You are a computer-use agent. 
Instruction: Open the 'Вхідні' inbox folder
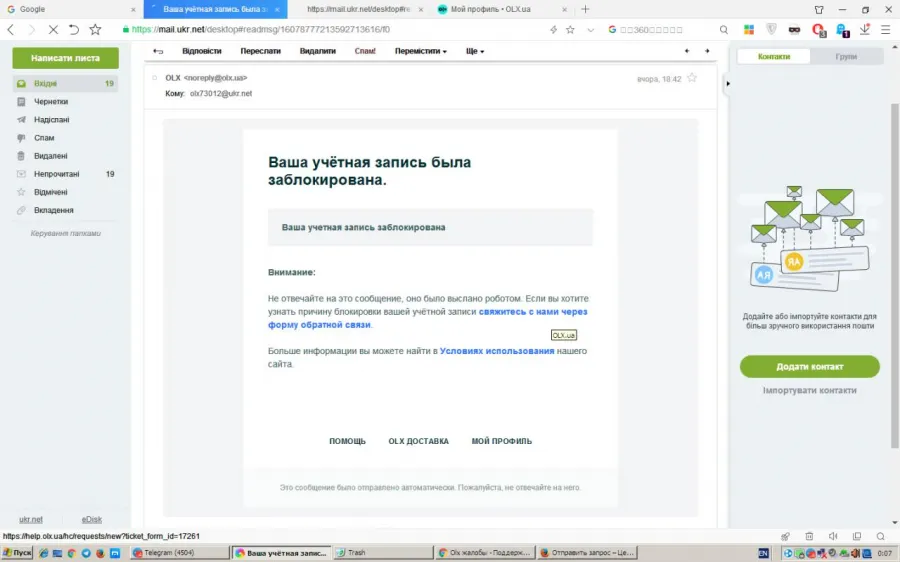[65, 83]
